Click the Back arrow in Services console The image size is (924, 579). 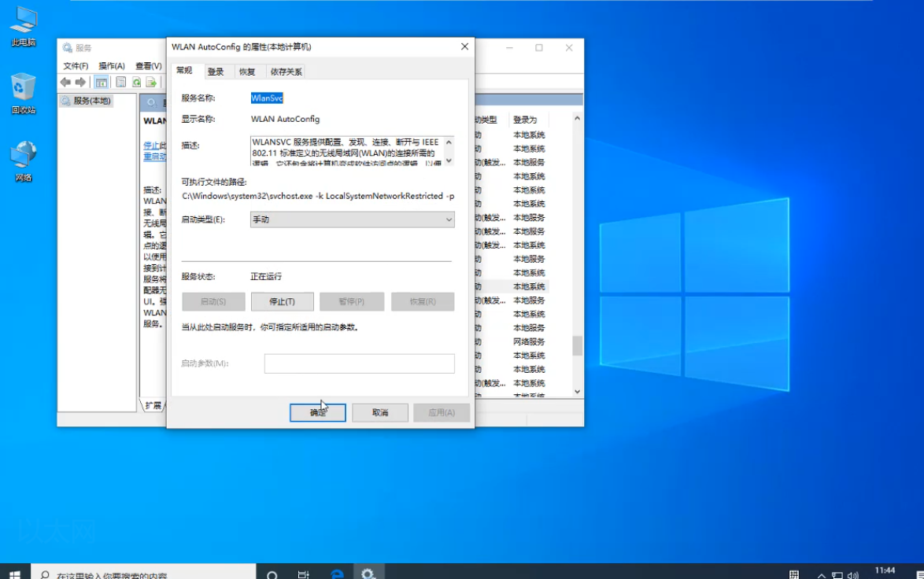pyautogui.click(x=65, y=82)
